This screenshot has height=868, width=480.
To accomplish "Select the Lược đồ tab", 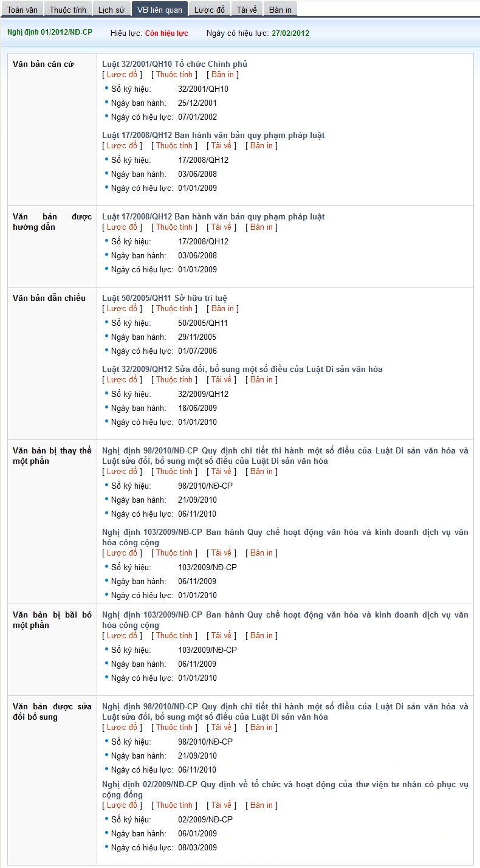I will coord(209,10).
